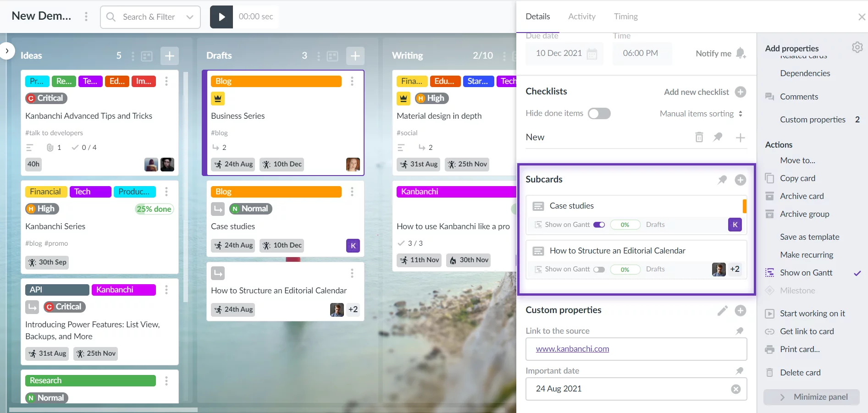The width and height of the screenshot is (868, 413).
Task: Edit the 10 Dec 2021 due date field
Action: click(x=564, y=53)
